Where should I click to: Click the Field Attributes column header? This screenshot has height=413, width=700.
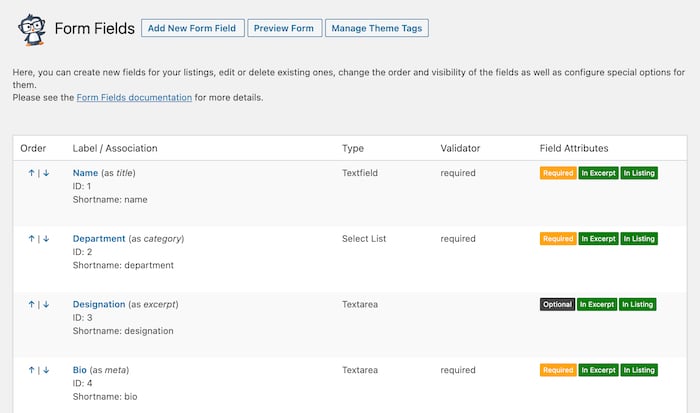click(574, 148)
